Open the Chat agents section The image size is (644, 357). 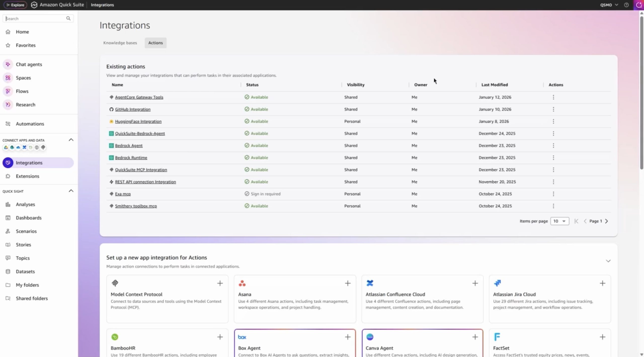(29, 64)
